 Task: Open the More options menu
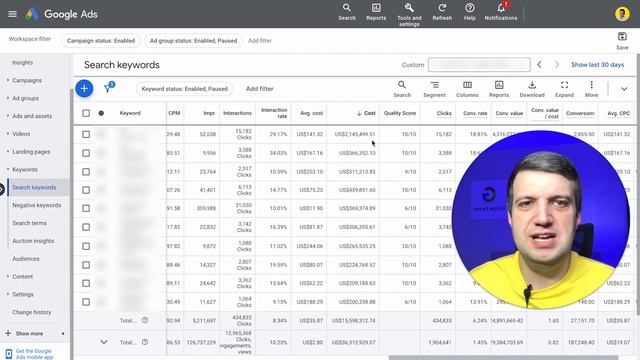[591, 89]
